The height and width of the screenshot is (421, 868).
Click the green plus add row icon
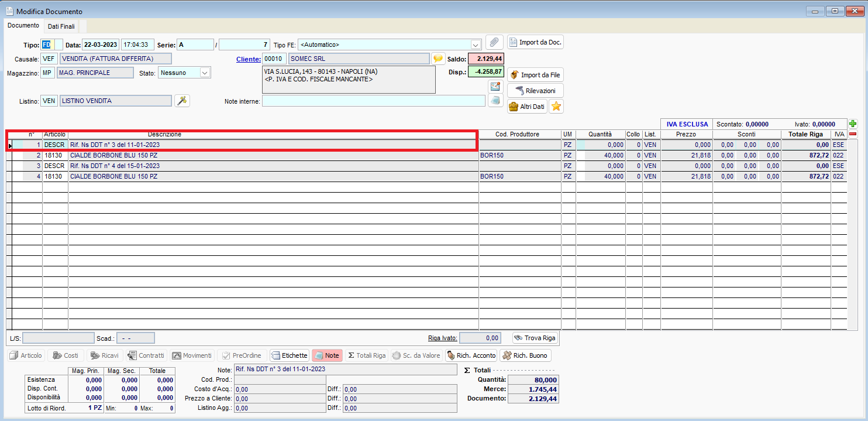tap(853, 124)
